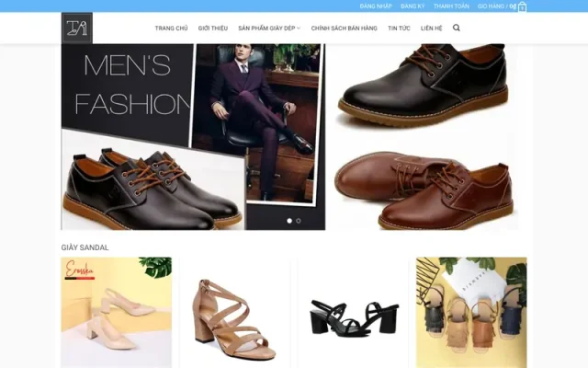Open the fringe sandals product image

471,313
